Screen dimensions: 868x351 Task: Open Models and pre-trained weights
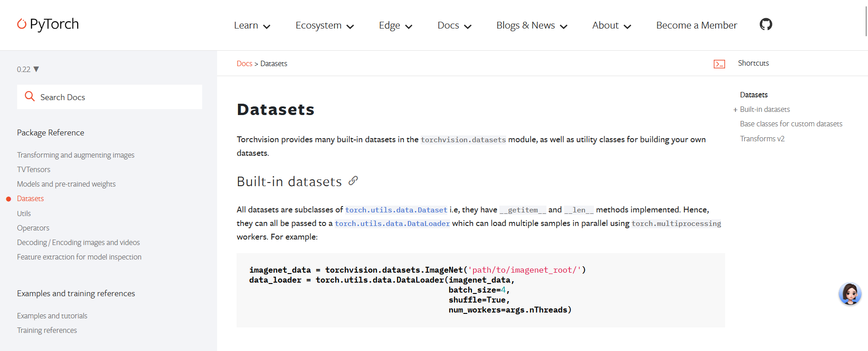pyautogui.click(x=66, y=184)
